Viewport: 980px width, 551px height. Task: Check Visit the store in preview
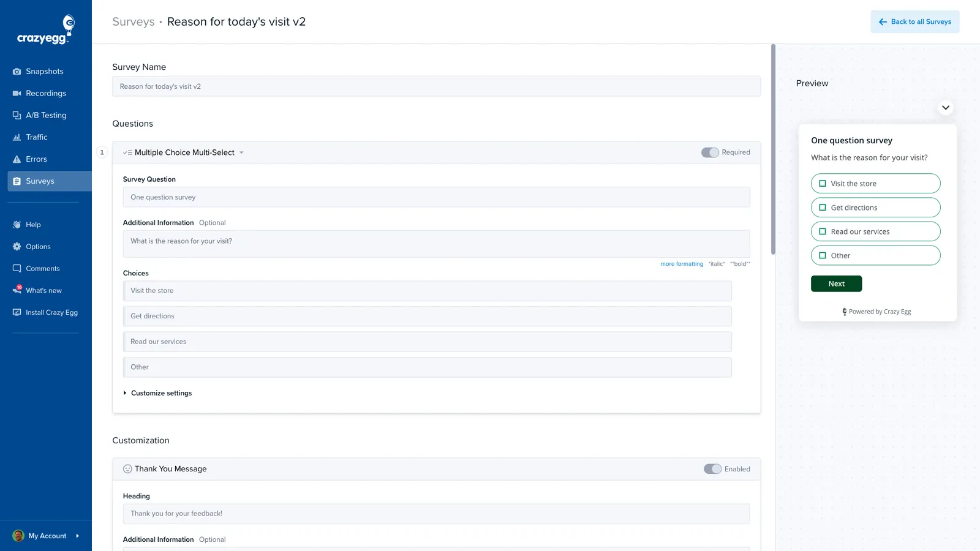tap(823, 184)
